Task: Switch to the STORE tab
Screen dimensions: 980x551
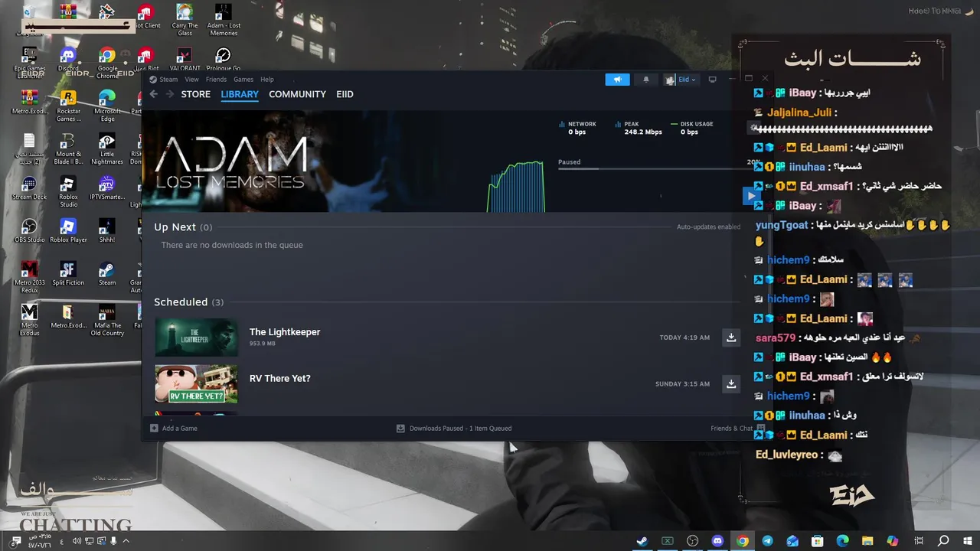Action: click(x=195, y=94)
